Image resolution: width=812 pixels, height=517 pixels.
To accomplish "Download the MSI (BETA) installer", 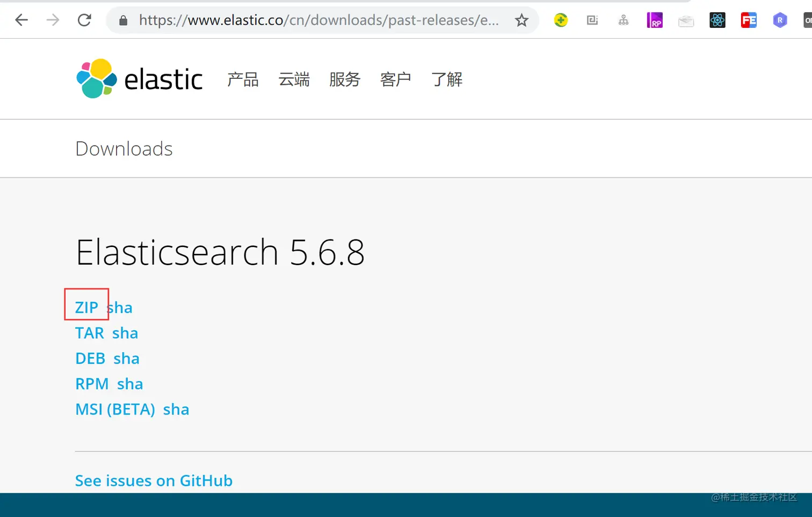I will pos(115,410).
